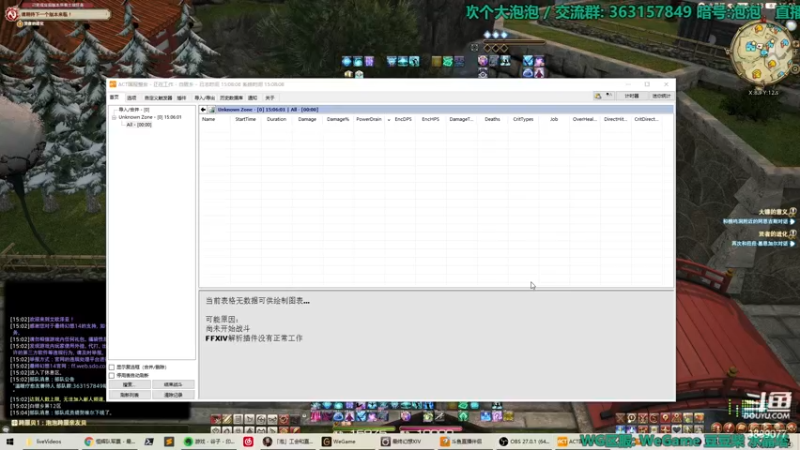Image resolution: width=800 pixels, height=450 pixels.
Task: Open the 历史数据库 tab
Action: coord(231,97)
